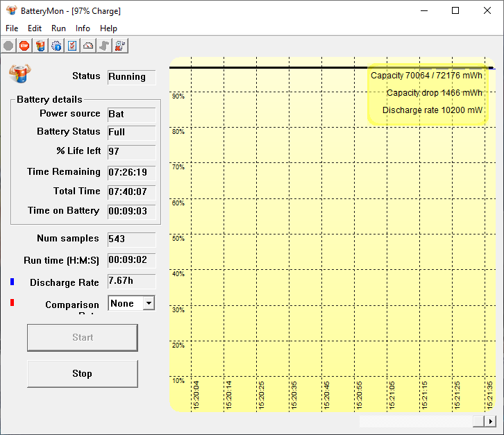The image size is (504, 435).
Task: Open the Help menu
Action: point(108,28)
